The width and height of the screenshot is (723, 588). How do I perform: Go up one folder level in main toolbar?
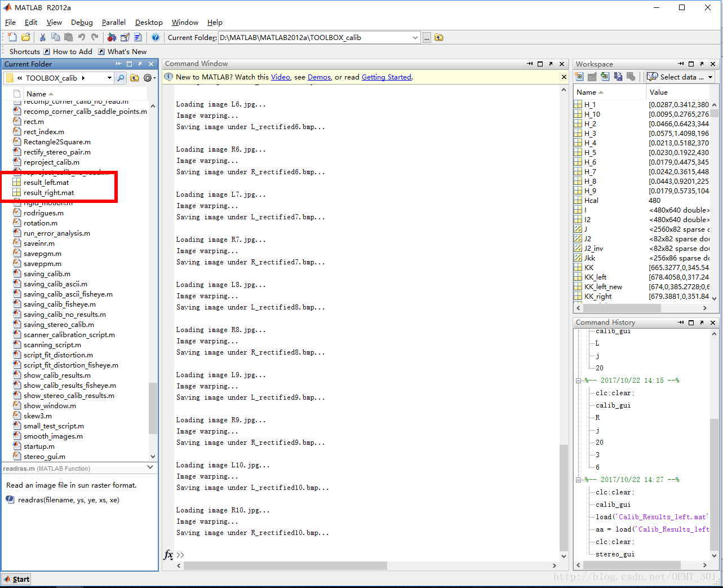pyautogui.click(x=439, y=38)
